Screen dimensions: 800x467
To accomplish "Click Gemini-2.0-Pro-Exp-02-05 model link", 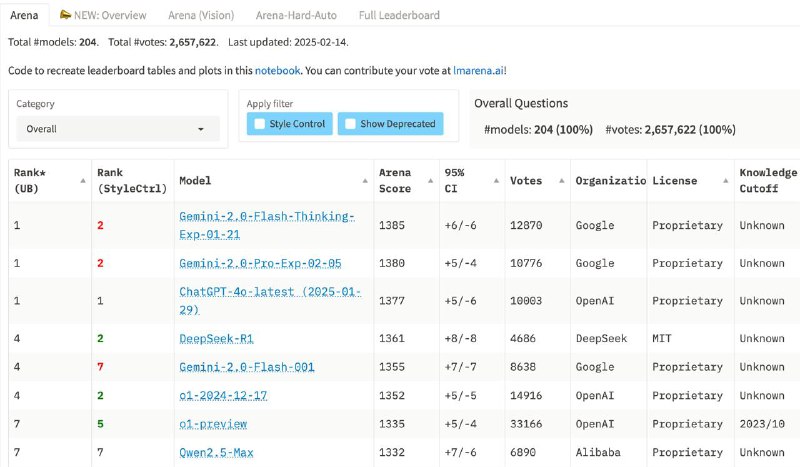I will click(x=260, y=263).
